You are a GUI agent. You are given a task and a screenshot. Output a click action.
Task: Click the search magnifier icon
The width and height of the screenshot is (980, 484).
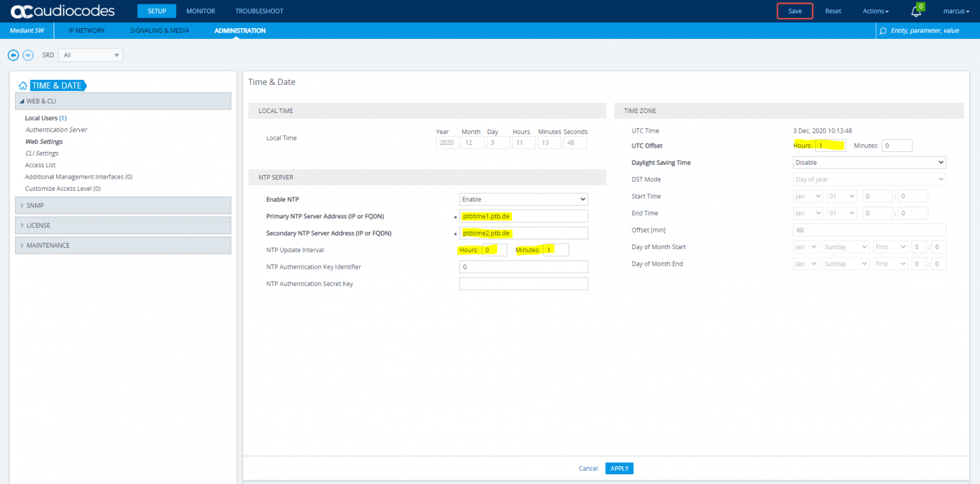point(882,30)
